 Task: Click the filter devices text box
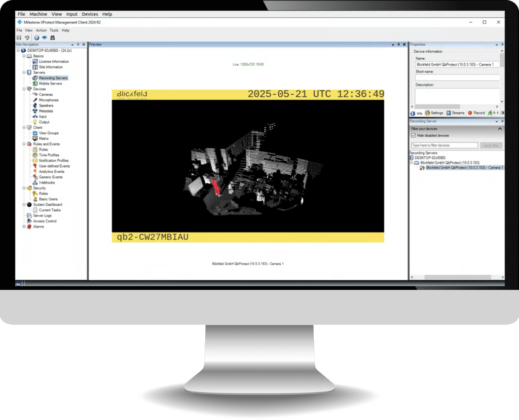coord(444,145)
